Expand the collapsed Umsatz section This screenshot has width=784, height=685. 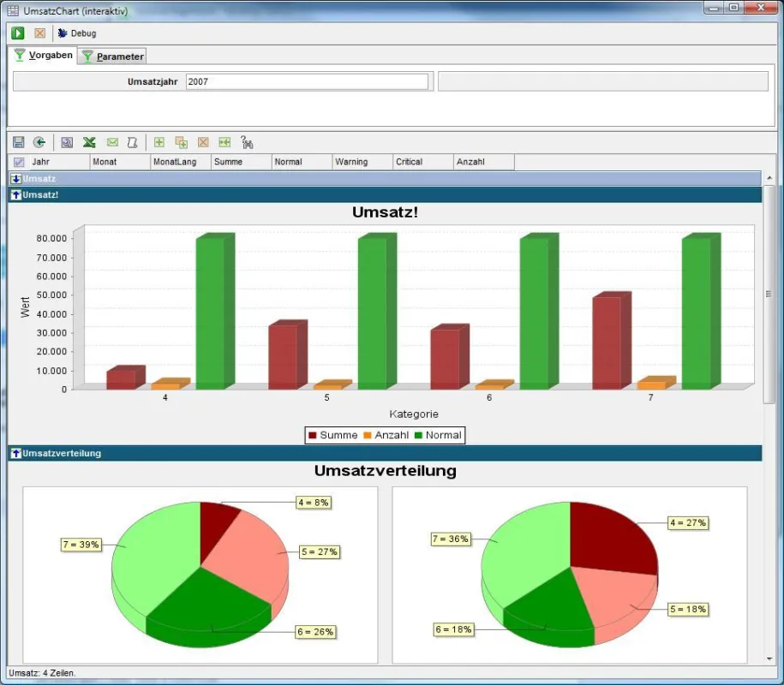[x=16, y=179]
